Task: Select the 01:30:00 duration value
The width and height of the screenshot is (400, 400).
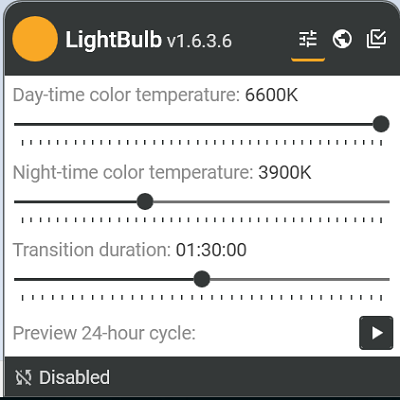Action: click(x=211, y=250)
